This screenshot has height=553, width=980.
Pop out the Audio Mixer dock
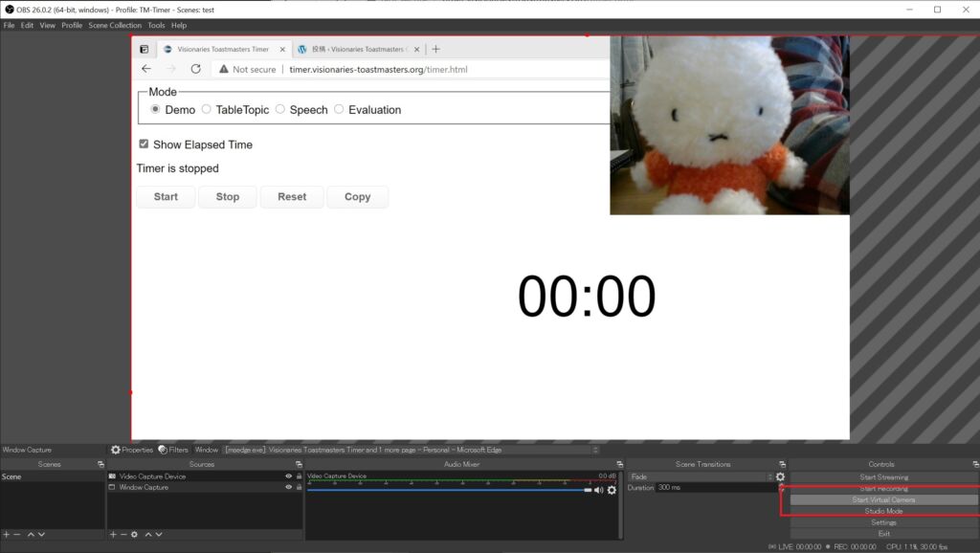619,464
